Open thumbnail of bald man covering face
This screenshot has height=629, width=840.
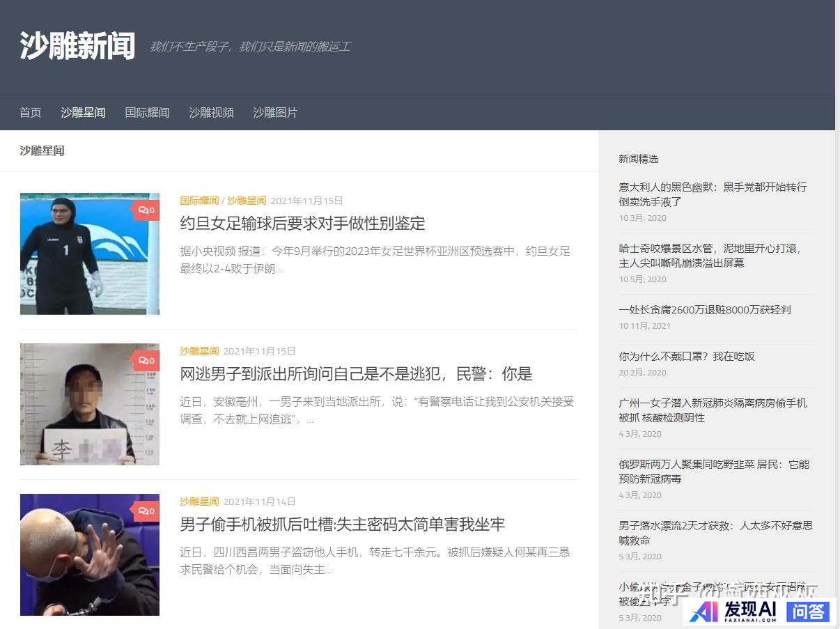90,554
